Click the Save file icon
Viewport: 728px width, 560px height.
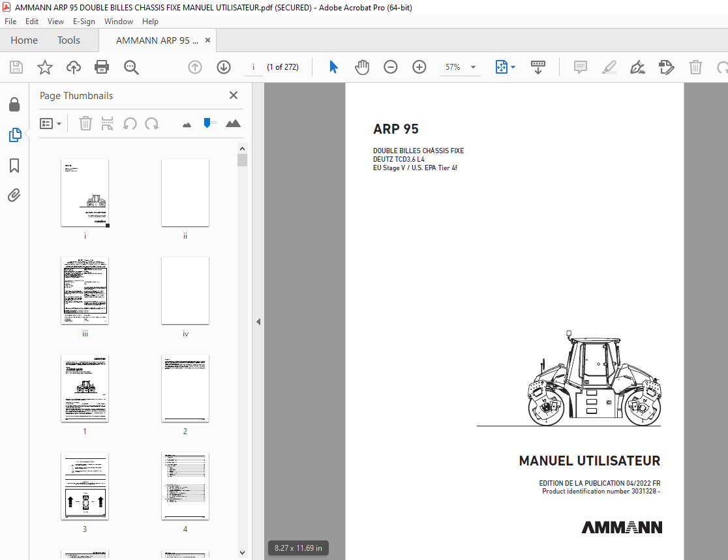16,67
